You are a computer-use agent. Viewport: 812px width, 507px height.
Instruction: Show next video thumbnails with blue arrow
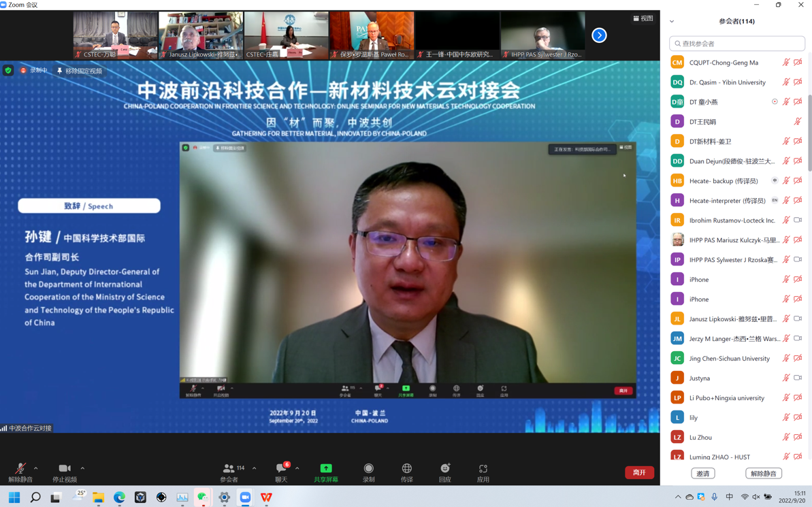[599, 35]
